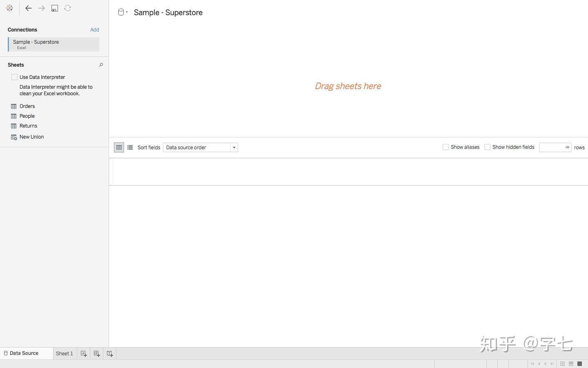Click the Returns sheet name
Viewport: 588px width, 368px height.
tap(28, 126)
